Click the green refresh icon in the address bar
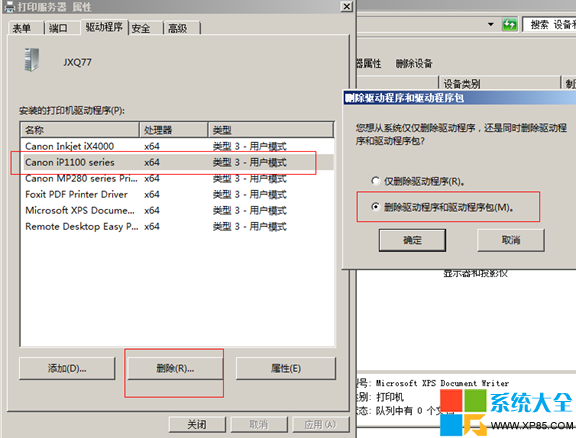The width and height of the screenshot is (576, 438). tap(509, 25)
